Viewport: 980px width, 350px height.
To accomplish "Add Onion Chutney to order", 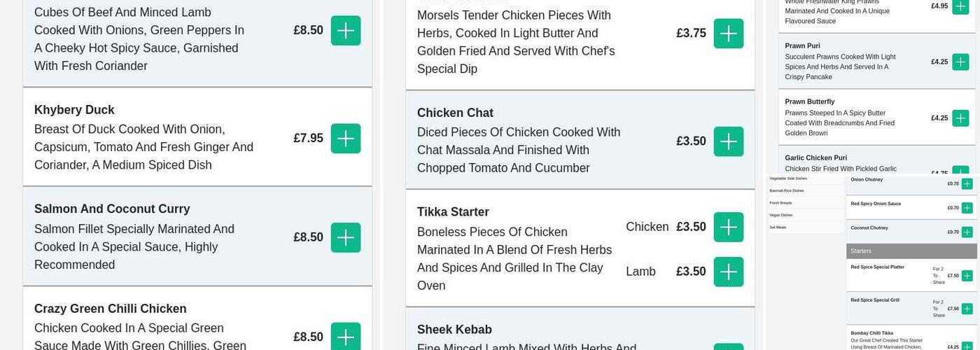I will click(967, 183).
